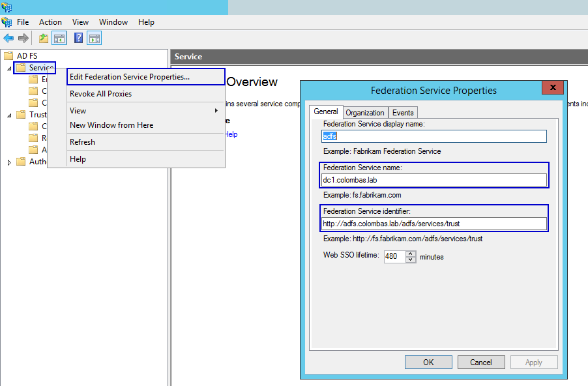Open the View menu in the menu bar

click(80, 22)
